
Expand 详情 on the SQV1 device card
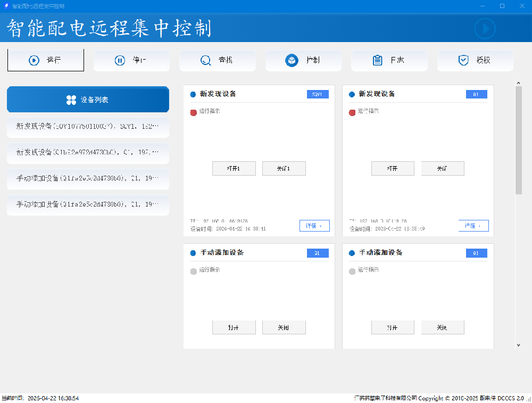pyautogui.click(x=314, y=226)
